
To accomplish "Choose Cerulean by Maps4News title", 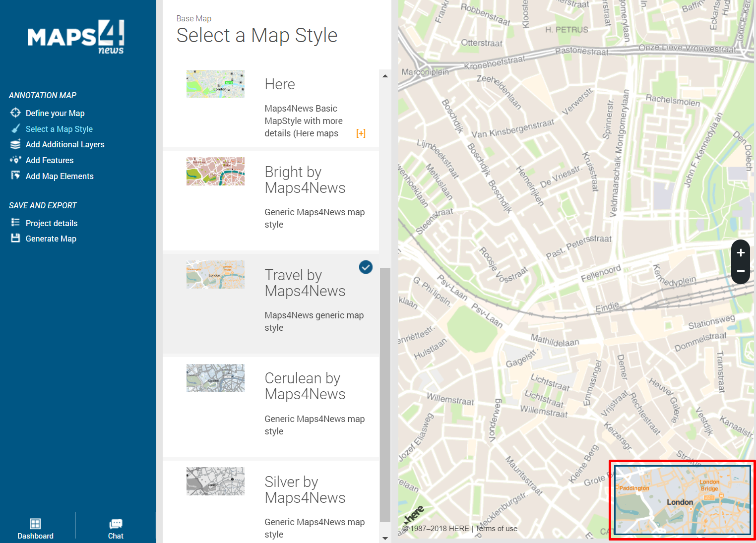I will point(305,386).
